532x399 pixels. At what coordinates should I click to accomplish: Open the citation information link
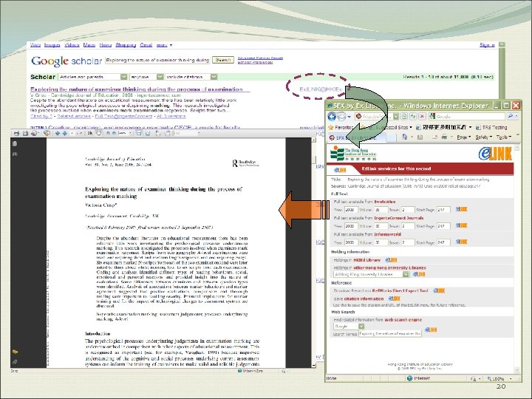pyautogui.click(x=364, y=299)
